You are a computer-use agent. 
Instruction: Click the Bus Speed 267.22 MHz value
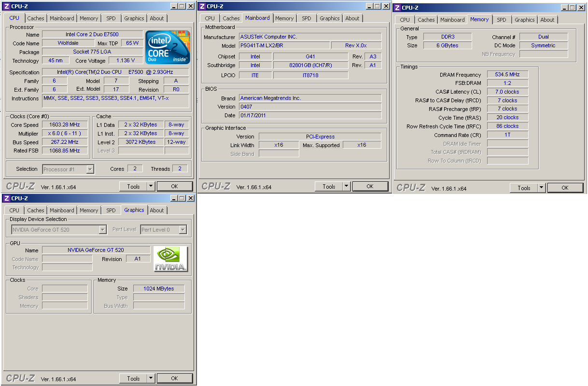pos(65,142)
